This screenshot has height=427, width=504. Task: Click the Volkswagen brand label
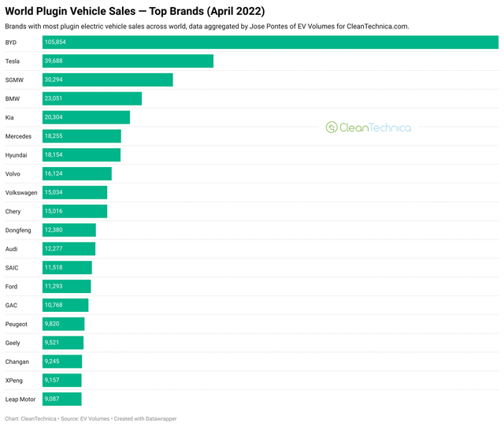pyautogui.click(x=21, y=193)
